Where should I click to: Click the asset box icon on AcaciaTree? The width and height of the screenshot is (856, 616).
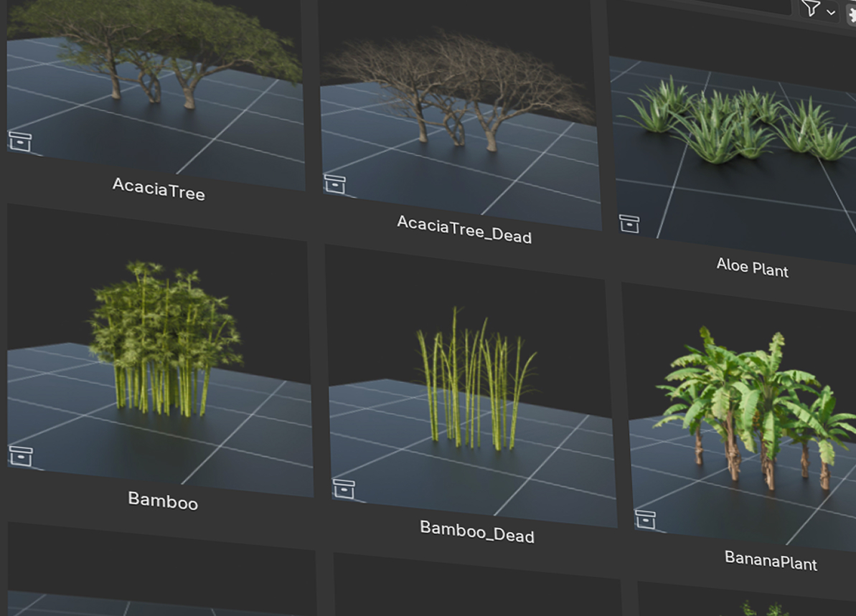(20, 141)
